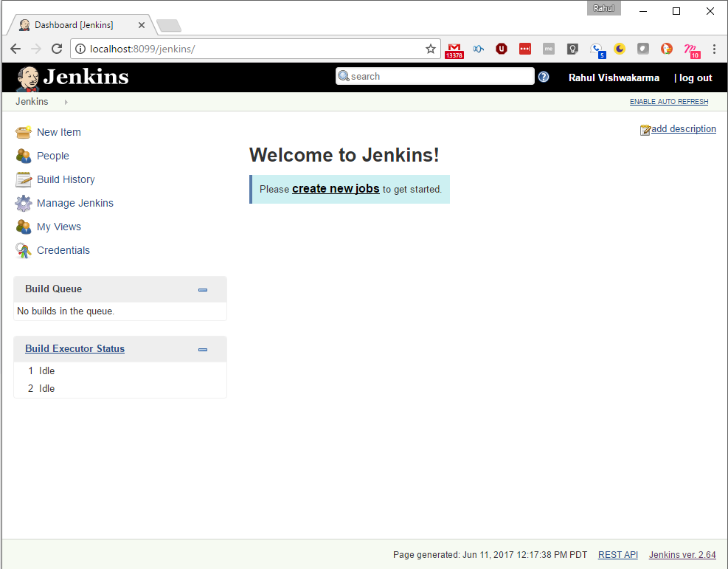Click the Build History notepad icon
Image resolution: width=728 pixels, height=569 pixels.
tap(24, 180)
